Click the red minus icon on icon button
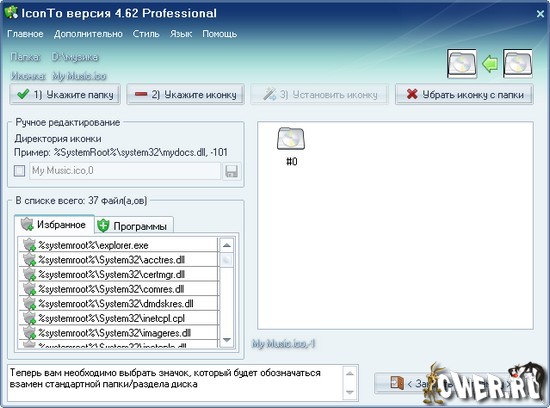550x408 pixels. click(141, 94)
